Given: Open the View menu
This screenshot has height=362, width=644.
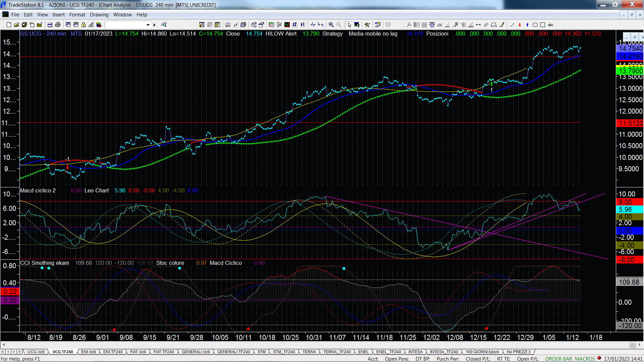Looking at the screenshot, I should tap(43, 15).
